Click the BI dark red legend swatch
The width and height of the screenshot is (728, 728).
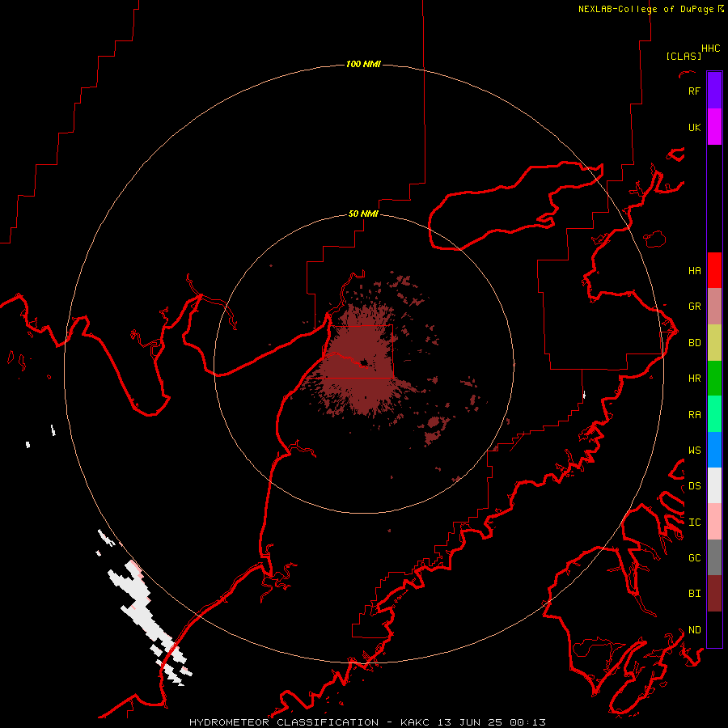pos(714,594)
